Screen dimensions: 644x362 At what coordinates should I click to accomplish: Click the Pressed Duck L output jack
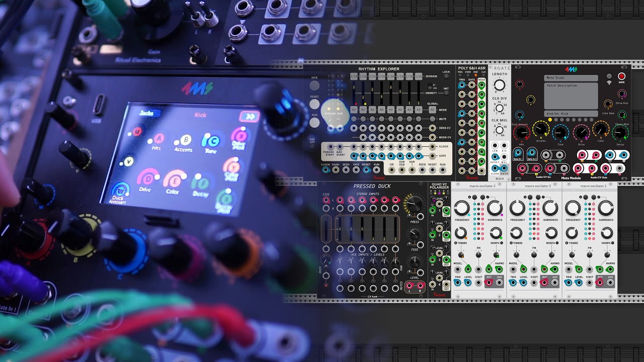410,286
